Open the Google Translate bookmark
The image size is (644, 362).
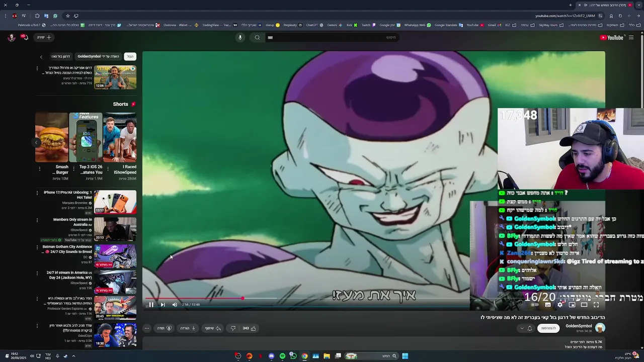click(x=449, y=25)
